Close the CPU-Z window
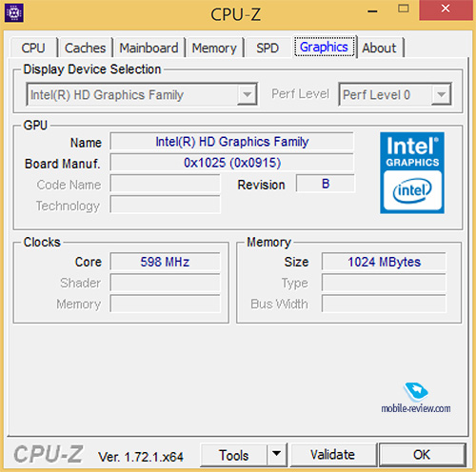This screenshot has width=476, height=472. 446,10
